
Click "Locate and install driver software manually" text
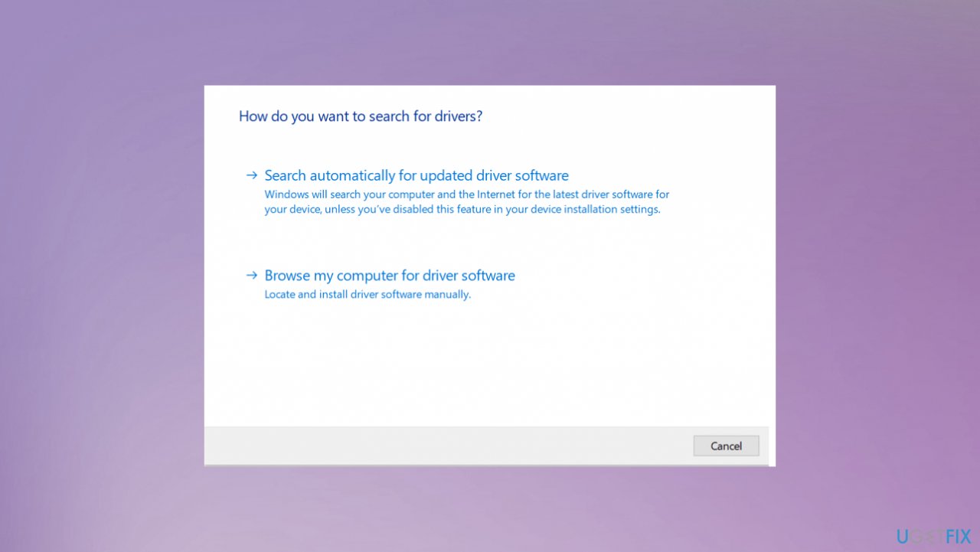pyautogui.click(x=367, y=294)
